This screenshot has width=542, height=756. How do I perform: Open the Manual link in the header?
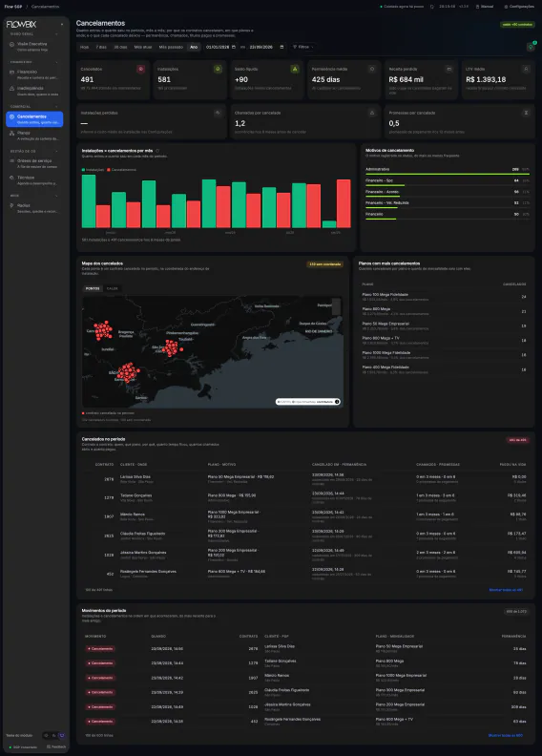click(x=485, y=7)
